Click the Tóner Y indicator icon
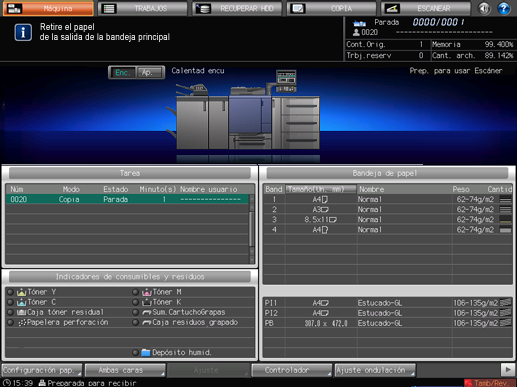This screenshot has width=517, height=387. click(x=22, y=292)
